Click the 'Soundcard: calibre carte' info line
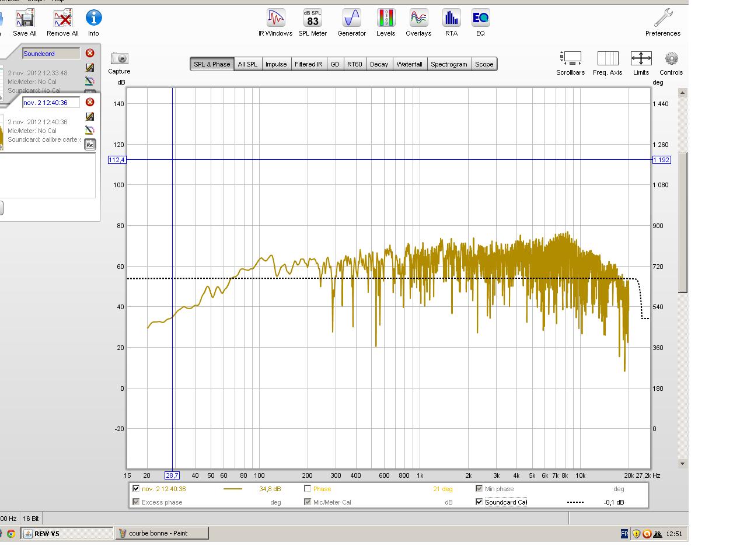This screenshot has width=747, height=560. [x=44, y=139]
